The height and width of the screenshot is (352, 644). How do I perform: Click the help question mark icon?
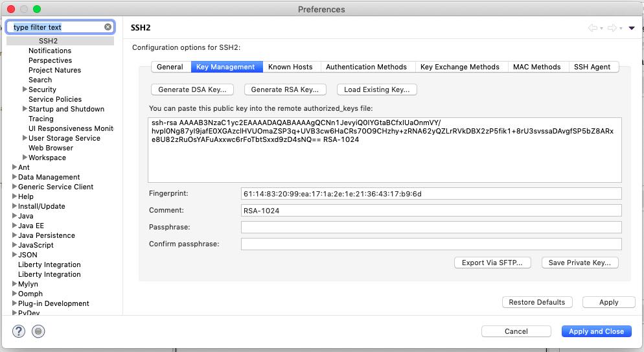click(x=18, y=331)
